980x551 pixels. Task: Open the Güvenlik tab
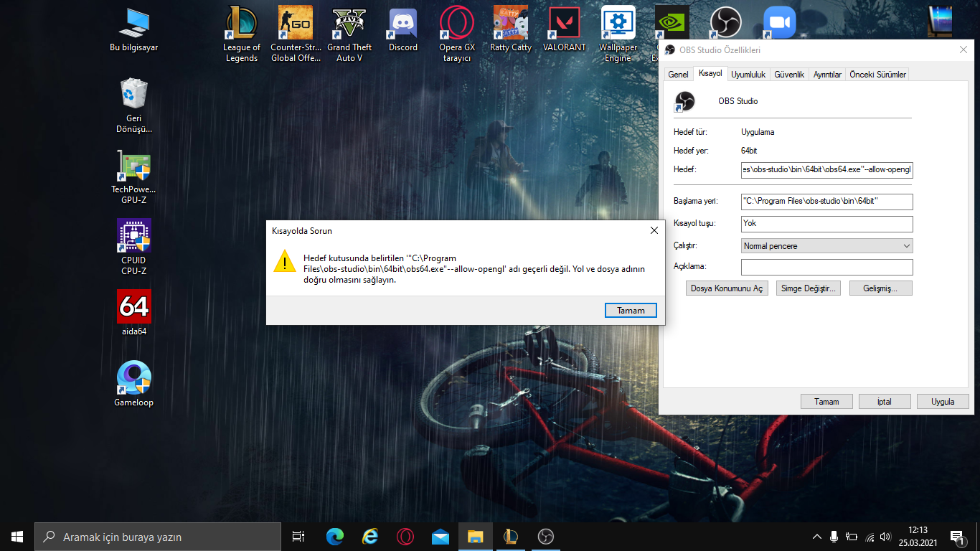(x=789, y=75)
